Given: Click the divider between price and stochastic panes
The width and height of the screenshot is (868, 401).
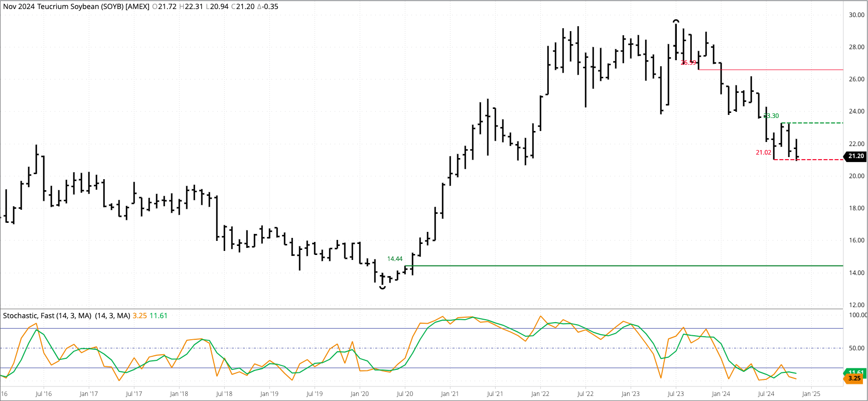Looking at the screenshot, I should [x=421, y=309].
